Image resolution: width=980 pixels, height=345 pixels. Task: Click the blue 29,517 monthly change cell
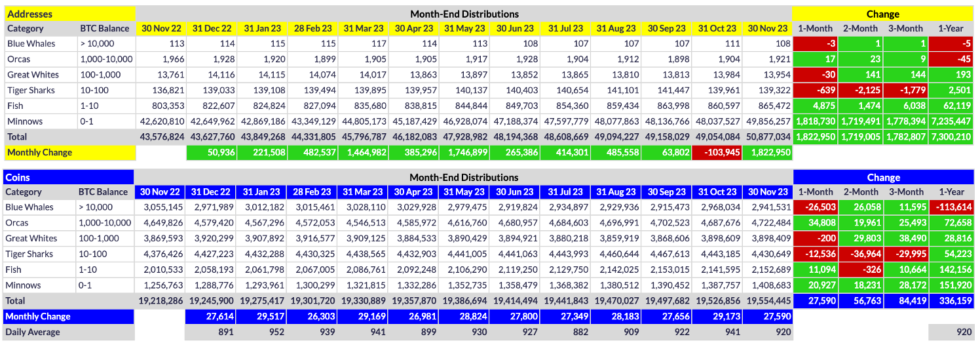point(263,316)
